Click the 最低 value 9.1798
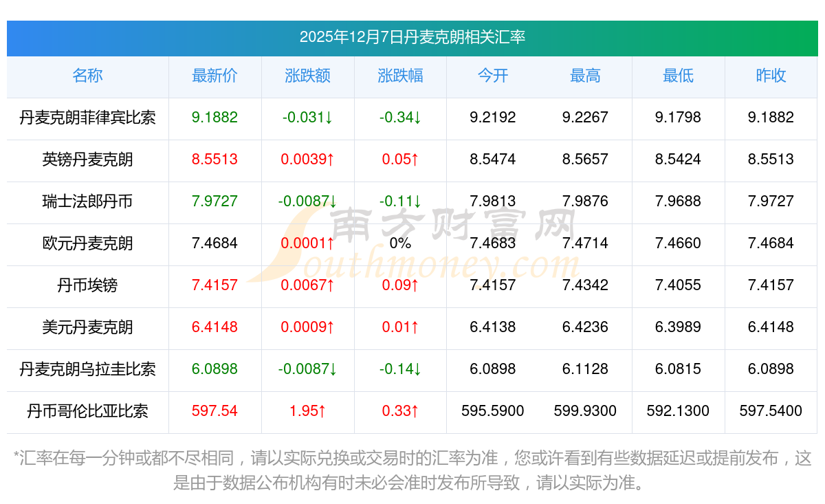The height and width of the screenshot is (504, 825). 678,118
